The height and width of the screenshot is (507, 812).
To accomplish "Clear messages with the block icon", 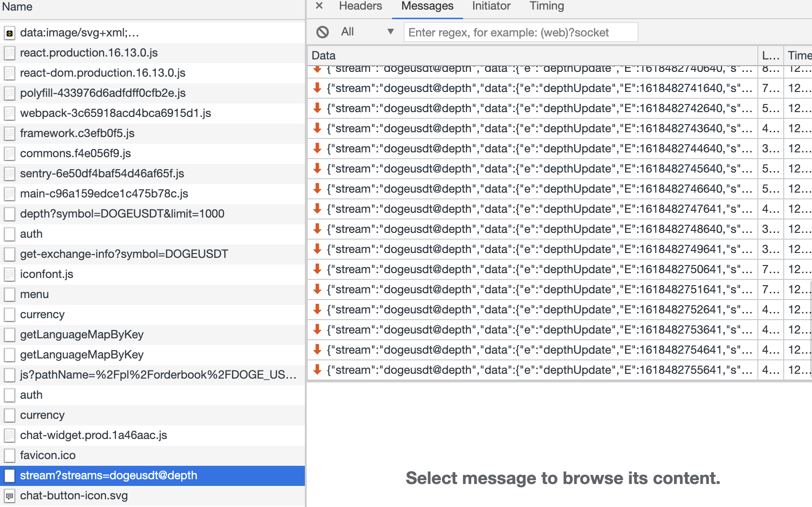I will pos(323,32).
